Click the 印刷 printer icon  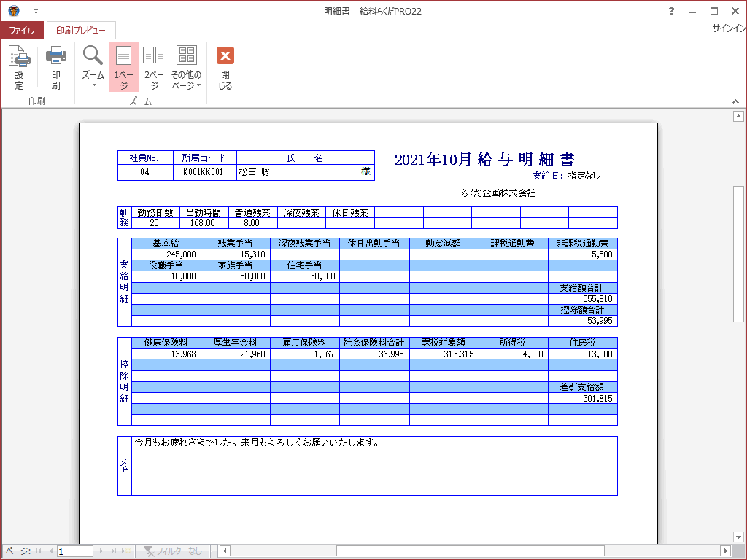[56, 66]
